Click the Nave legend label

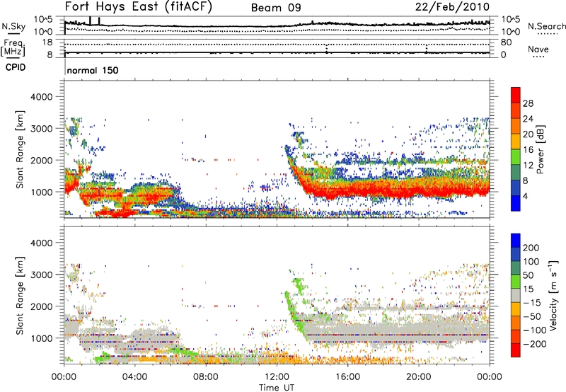[x=538, y=49]
